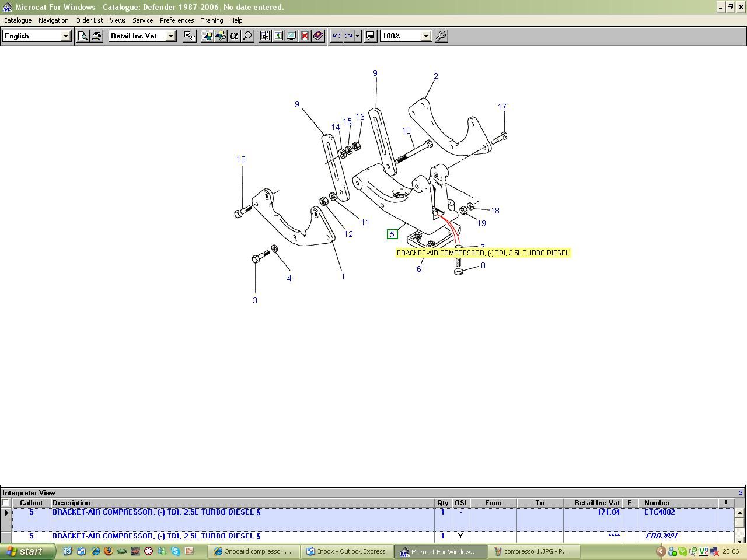Click the Qty column header
Viewport: 747px width, 560px height.
click(443, 503)
